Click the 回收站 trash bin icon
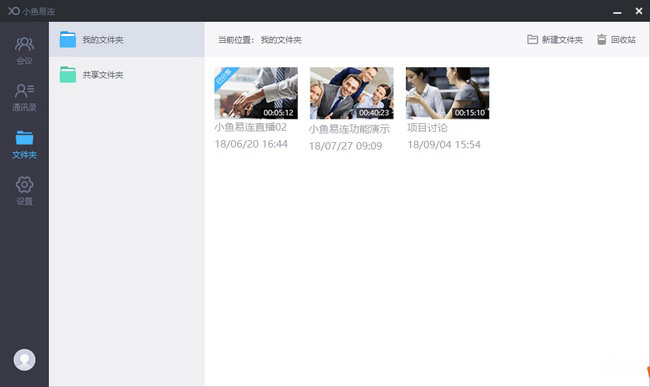 [601, 40]
